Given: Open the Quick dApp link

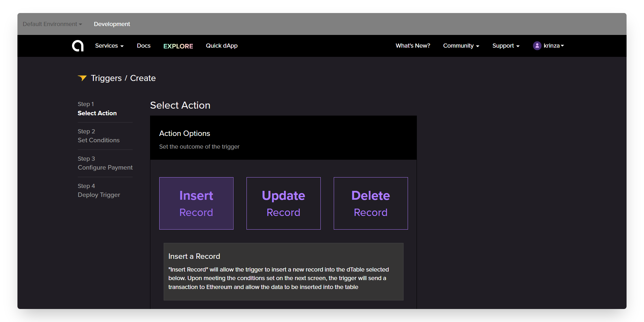Looking at the screenshot, I should (222, 46).
